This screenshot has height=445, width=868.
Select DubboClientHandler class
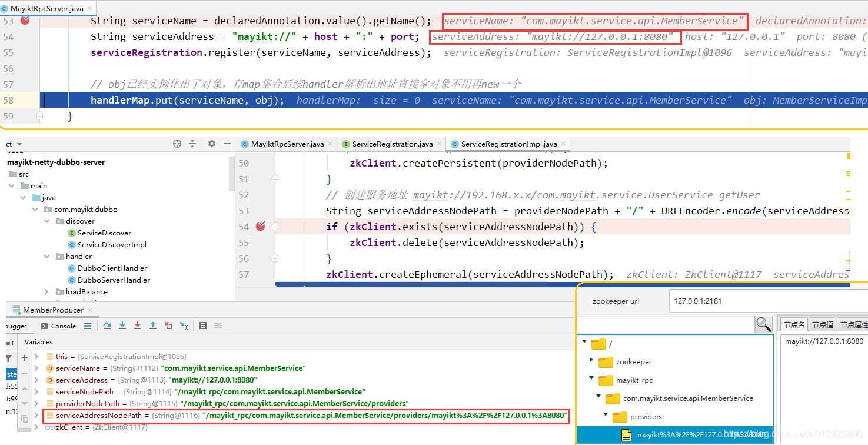107,268
